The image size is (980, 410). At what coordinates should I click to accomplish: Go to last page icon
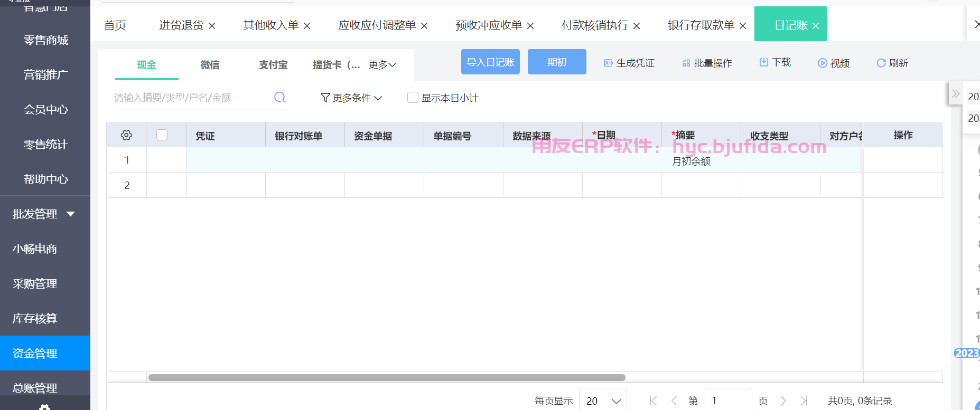click(804, 401)
